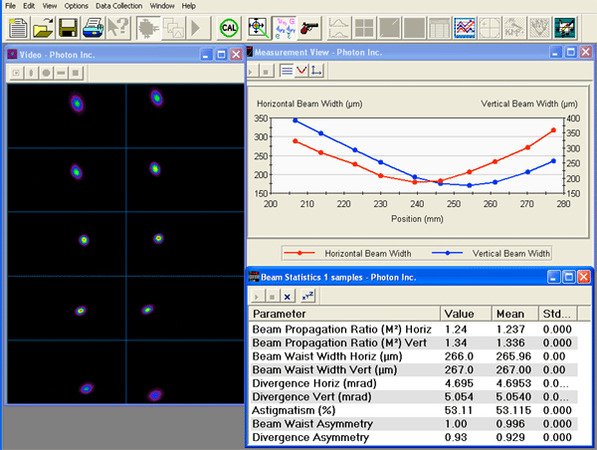Open the Options menu
Screen dimensions: 597x450
76,6
